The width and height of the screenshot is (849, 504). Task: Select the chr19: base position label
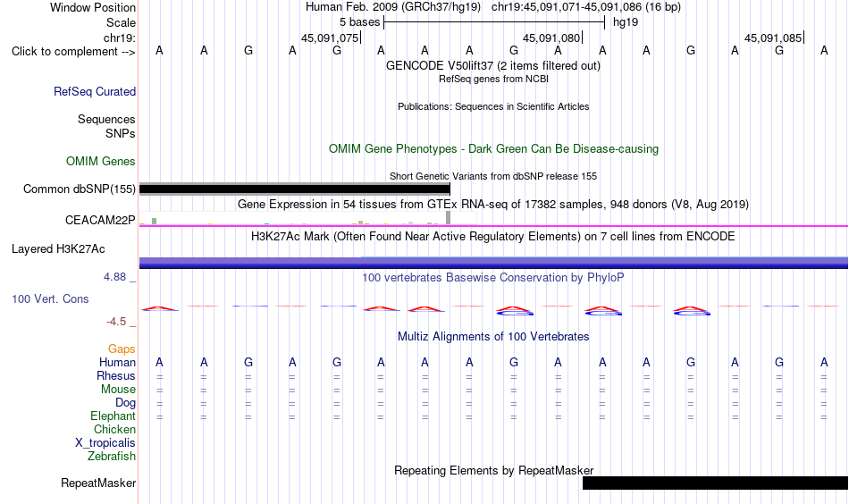[x=120, y=38]
